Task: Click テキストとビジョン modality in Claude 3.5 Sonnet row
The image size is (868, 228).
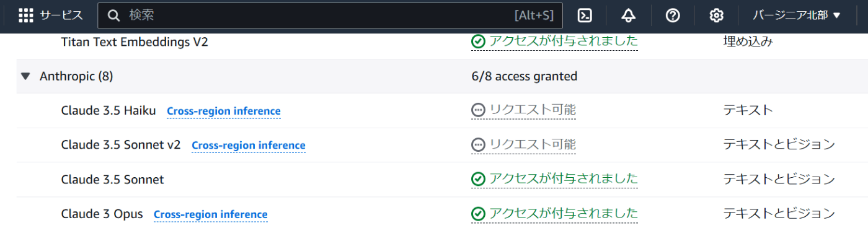Action: click(779, 180)
